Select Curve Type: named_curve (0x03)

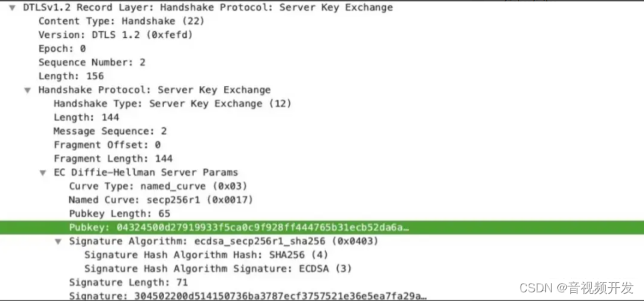point(158,186)
